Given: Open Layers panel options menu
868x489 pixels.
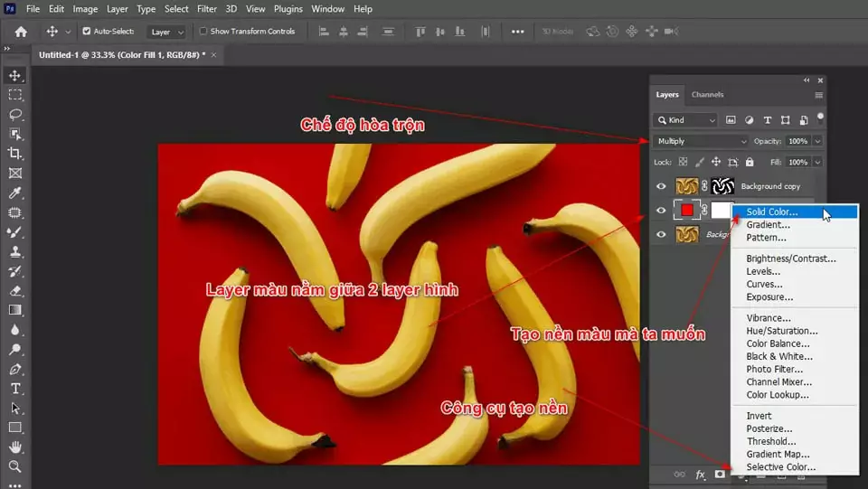Looking at the screenshot, I should click(819, 95).
